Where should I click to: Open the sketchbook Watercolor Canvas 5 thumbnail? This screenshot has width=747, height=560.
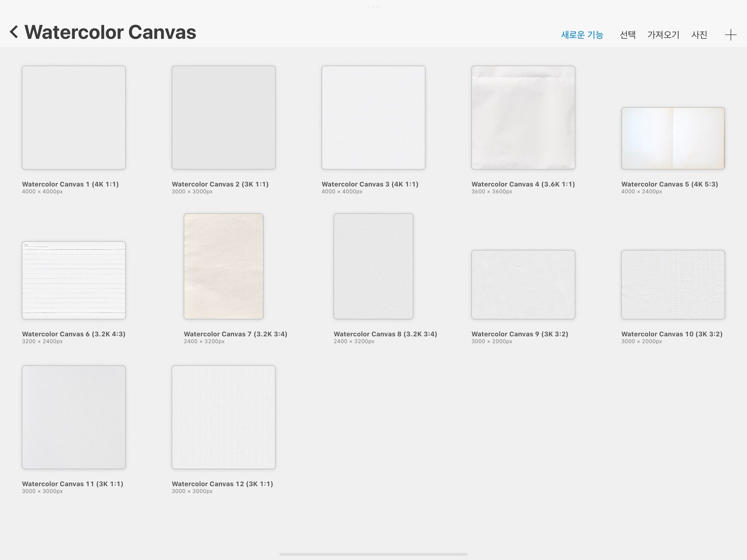pyautogui.click(x=673, y=138)
